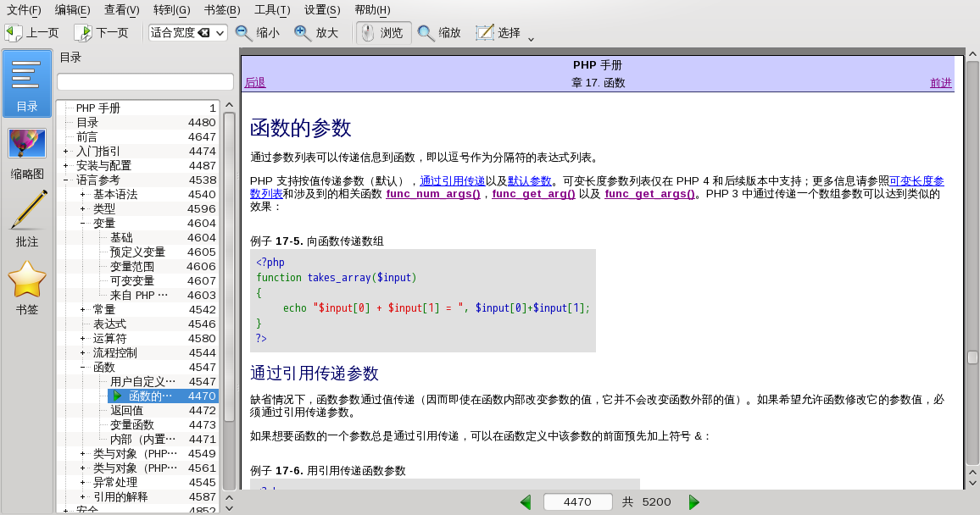Viewport: 980px width, 515px height.
Task: Expand the 异常处理 tree node
Action: click(x=82, y=482)
